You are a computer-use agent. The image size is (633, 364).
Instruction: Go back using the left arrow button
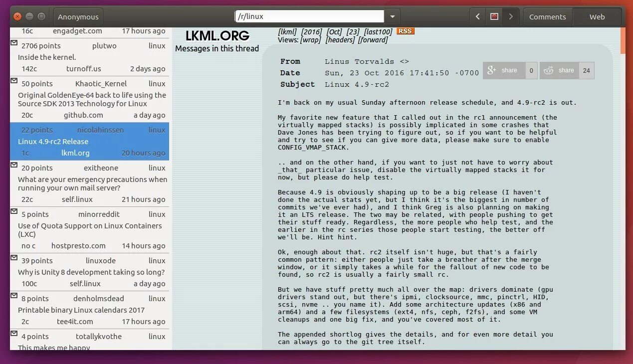tap(477, 16)
